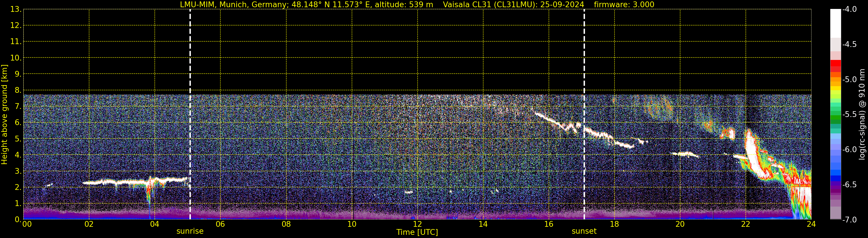Click the instrument label 'Vaisala CL31 (CL31LMU): 25-09-2024'

click(513, 5)
